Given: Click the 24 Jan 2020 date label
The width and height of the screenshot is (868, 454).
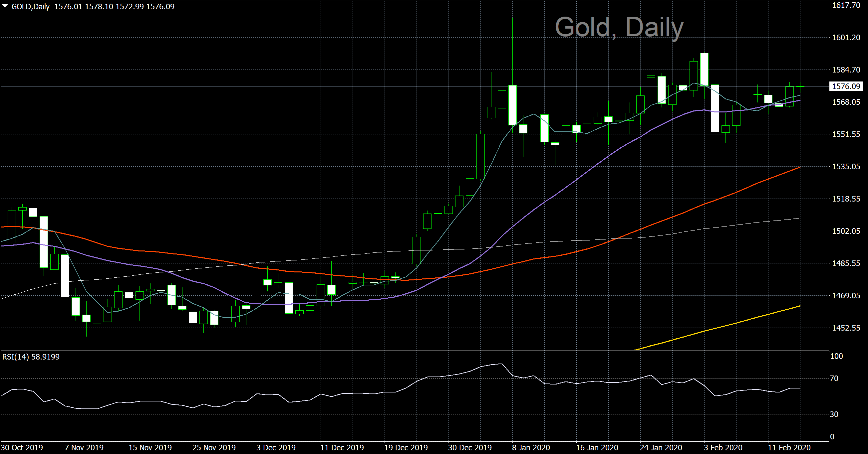Looking at the screenshot, I should pyautogui.click(x=661, y=448).
